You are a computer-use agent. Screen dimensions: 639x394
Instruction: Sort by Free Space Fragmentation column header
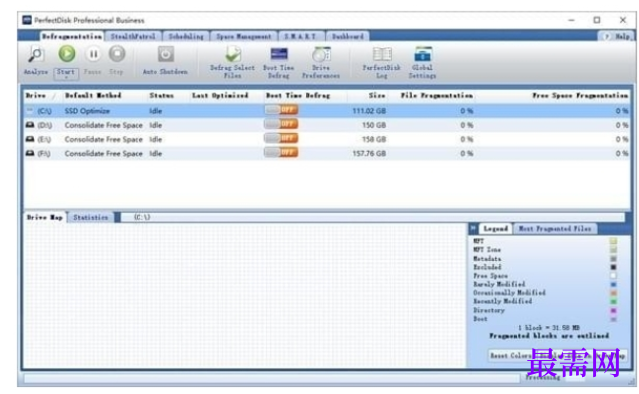pos(580,95)
